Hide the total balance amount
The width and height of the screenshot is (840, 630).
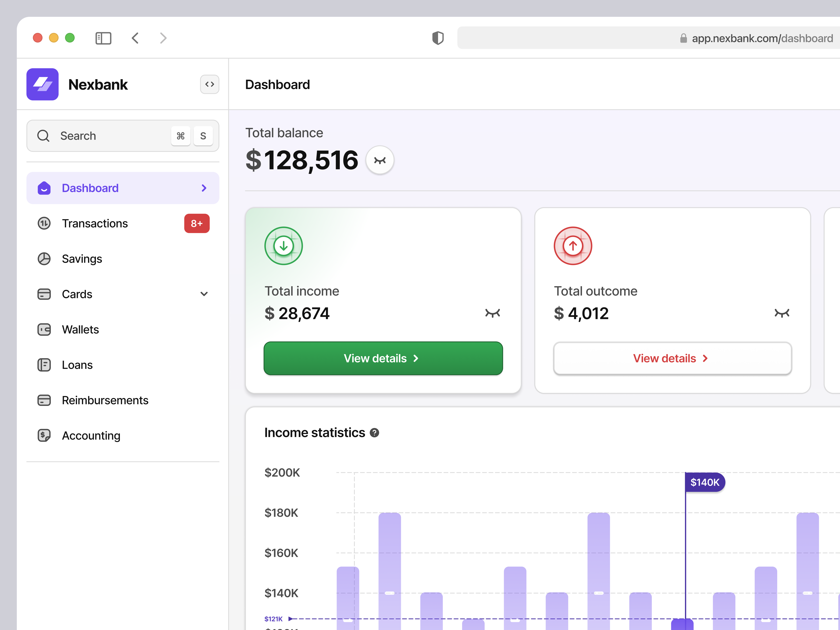tap(379, 160)
